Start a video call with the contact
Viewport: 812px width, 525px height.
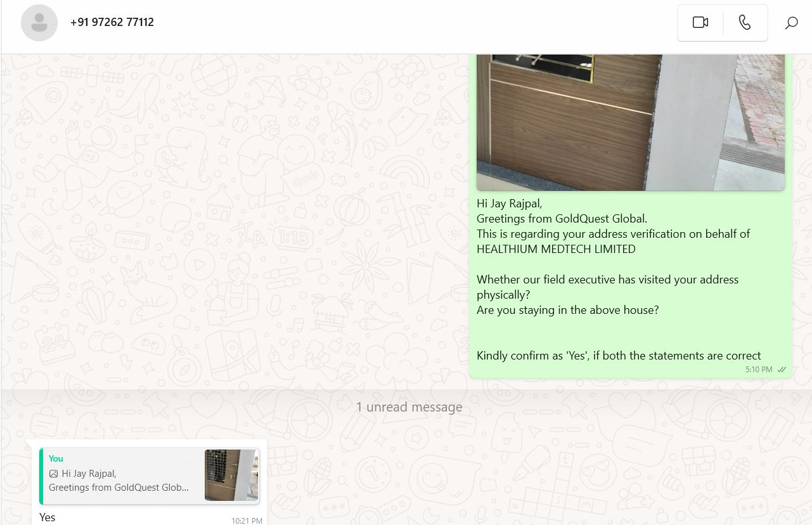tap(700, 23)
